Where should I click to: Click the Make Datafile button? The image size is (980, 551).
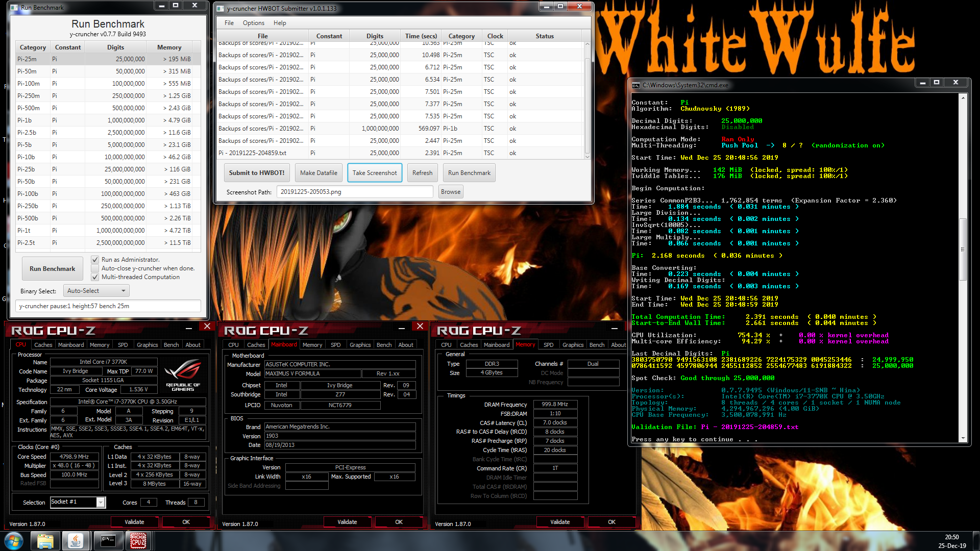click(x=318, y=173)
